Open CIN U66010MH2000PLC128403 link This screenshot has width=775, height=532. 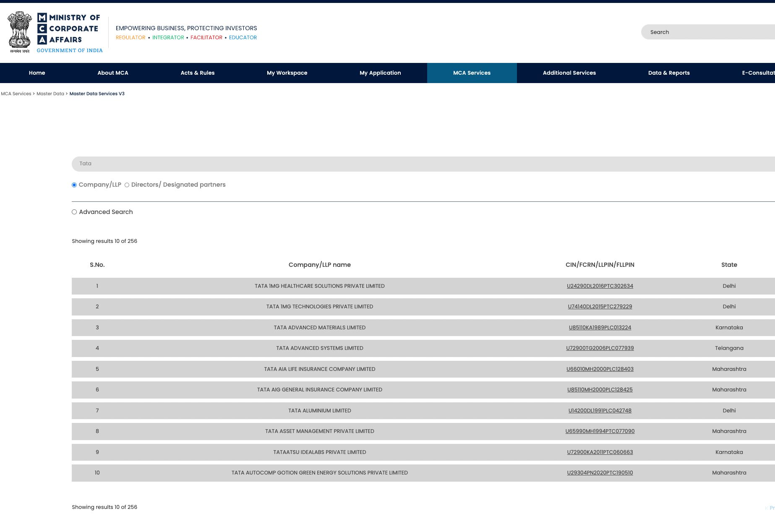click(x=600, y=369)
